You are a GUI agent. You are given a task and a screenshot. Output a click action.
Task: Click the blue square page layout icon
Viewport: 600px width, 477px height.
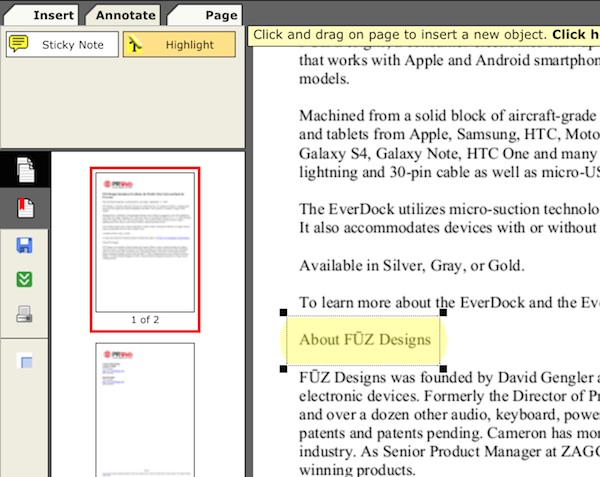point(25,360)
